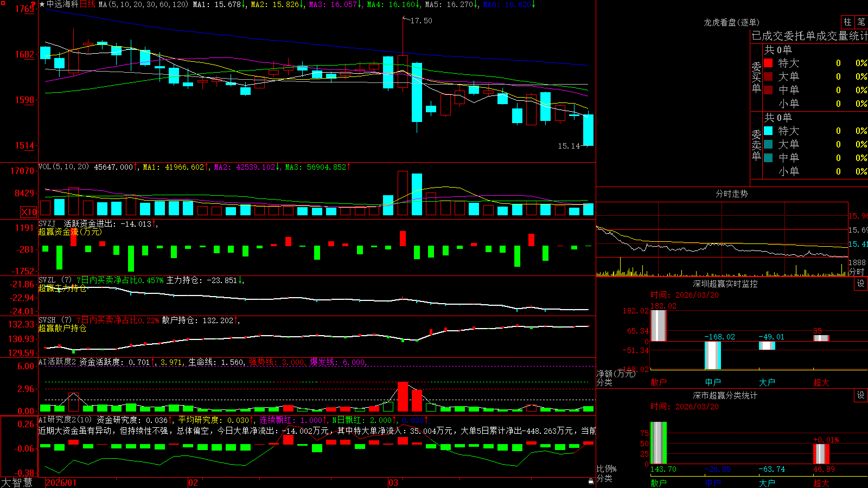The image size is (868, 488).
Task: Click the red 特大 buy order swatch
Action: tap(768, 63)
